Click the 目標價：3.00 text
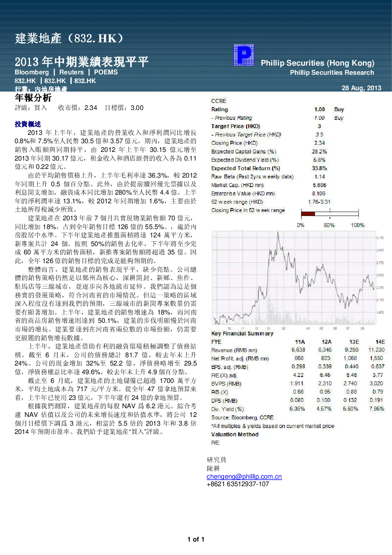This screenshot has height=555, width=392. (124, 108)
